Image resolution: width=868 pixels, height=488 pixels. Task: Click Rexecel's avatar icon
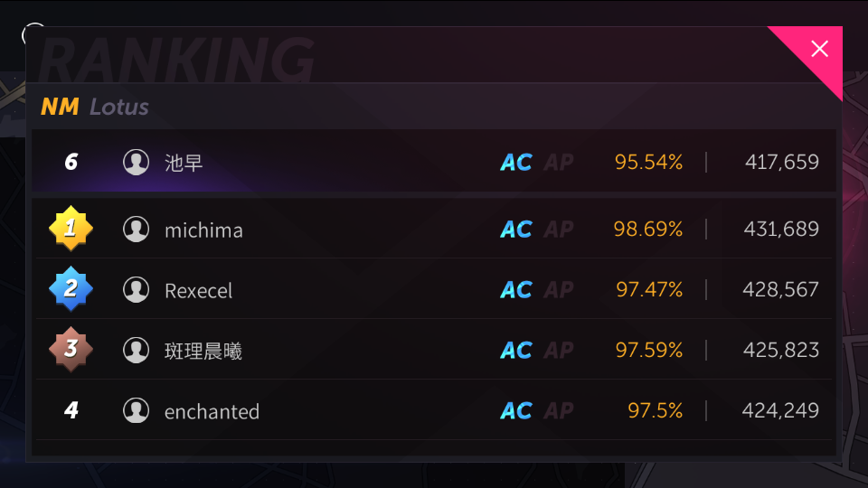136,289
